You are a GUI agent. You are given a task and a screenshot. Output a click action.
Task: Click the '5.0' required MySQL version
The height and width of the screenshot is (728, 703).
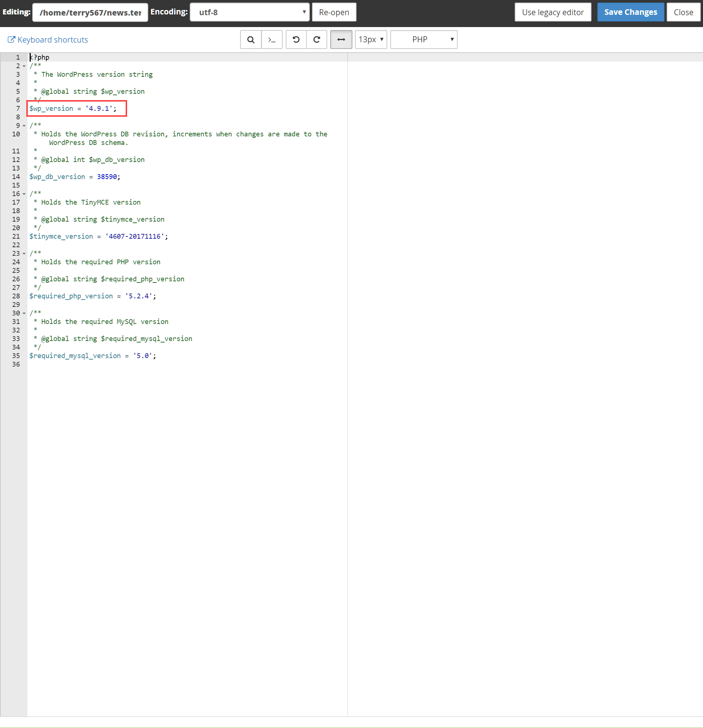(143, 356)
